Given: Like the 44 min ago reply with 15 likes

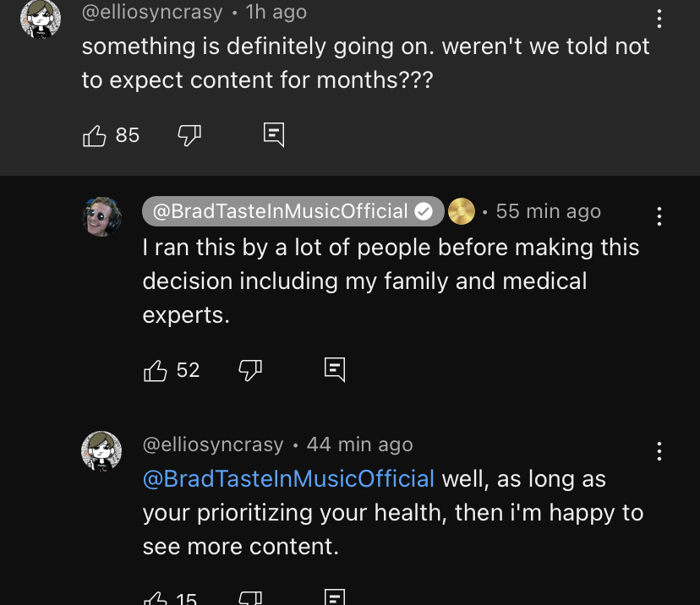Looking at the screenshot, I should pyautogui.click(x=156, y=598).
